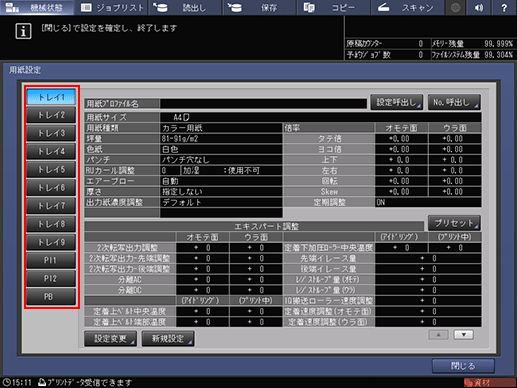Viewport: 517px width, 388px height.
Task: Open the プリセット preset menu
Action: (454, 223)
